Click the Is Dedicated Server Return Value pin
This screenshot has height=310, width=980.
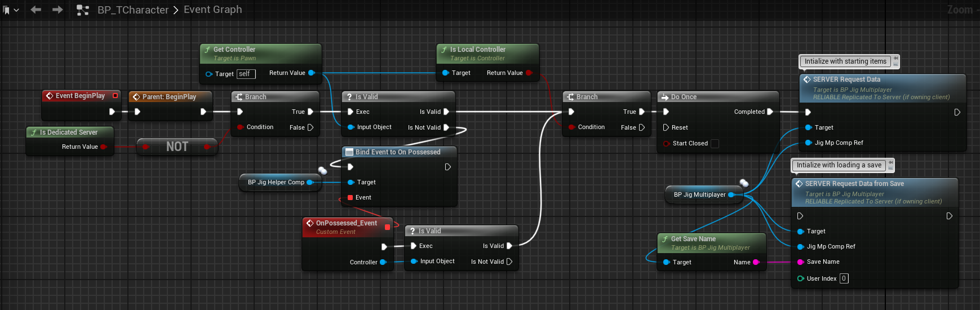tap(104, 147)
